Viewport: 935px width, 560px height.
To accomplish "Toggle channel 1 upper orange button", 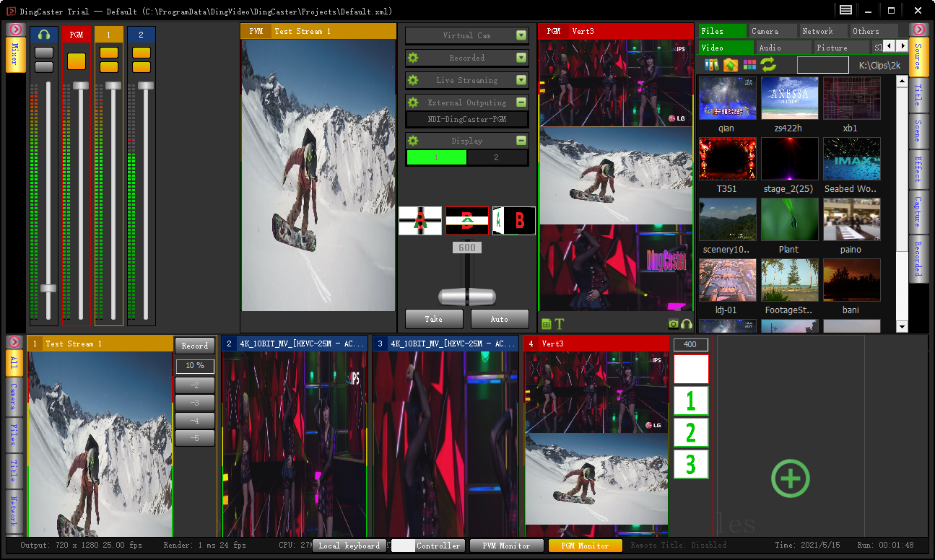I will pos(109,53).
